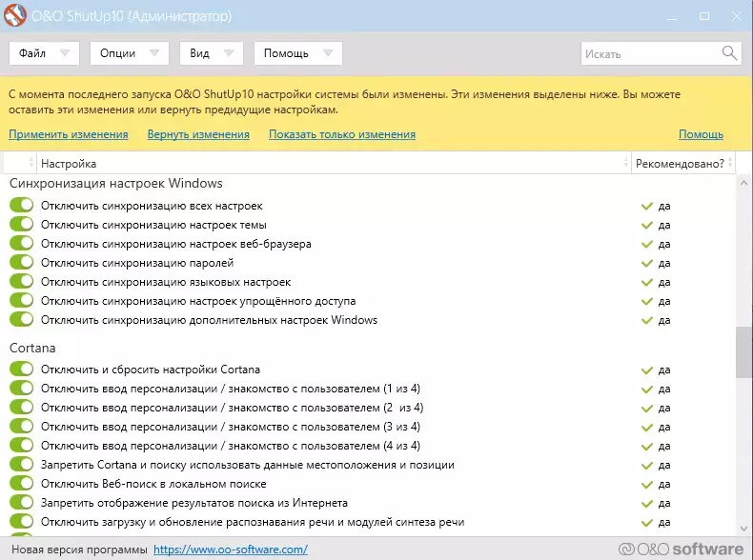753x560 pixels.
Task: Click text Отключить и сбросить настройки Cortana
Action: click(x=151, y=370)
